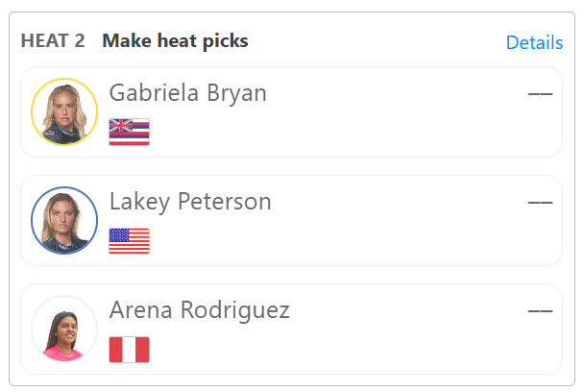Open the Details link for Heat 2

pos(534,42)
